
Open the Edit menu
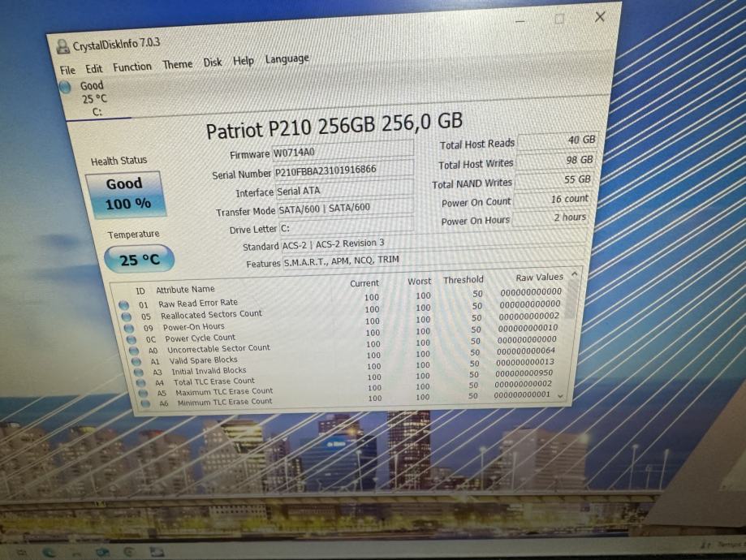(x=93, y=68)
